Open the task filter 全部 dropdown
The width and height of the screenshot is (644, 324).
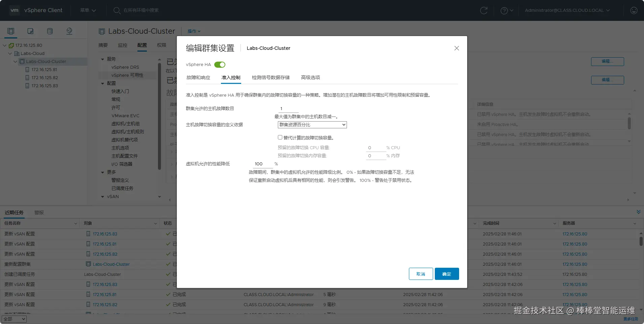tap(14, 319)
